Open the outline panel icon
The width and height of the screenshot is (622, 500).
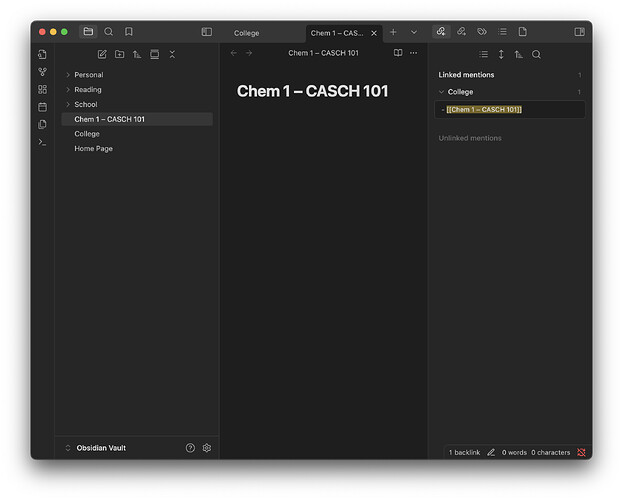[502, 32]
